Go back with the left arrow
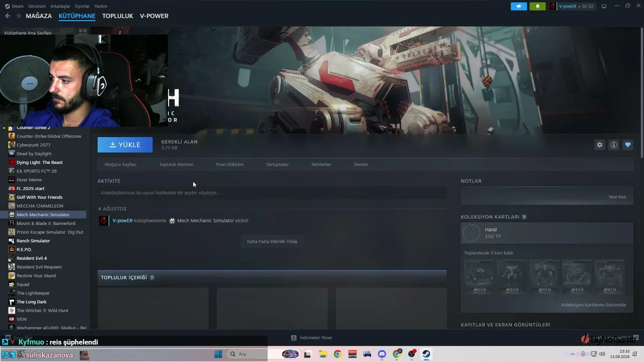The width and height of the screenshot is (644, 362). click(x=8, y=16)
